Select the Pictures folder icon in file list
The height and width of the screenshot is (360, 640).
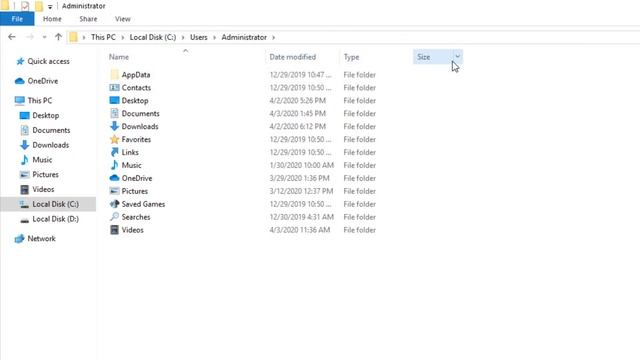coord(114,191)
